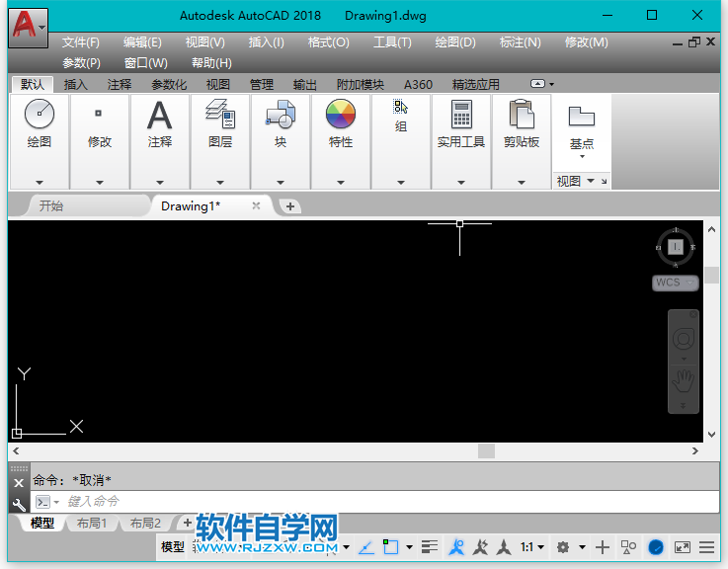Expand the 注释 panel dropdown arrow
This screenshot has height=569, width=728.
click(160, 183)
